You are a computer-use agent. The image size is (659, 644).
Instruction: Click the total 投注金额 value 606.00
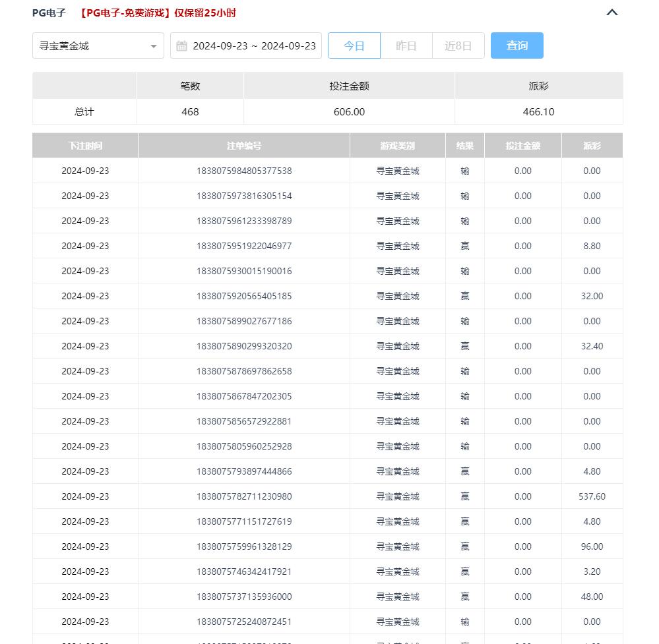(349, 112)
